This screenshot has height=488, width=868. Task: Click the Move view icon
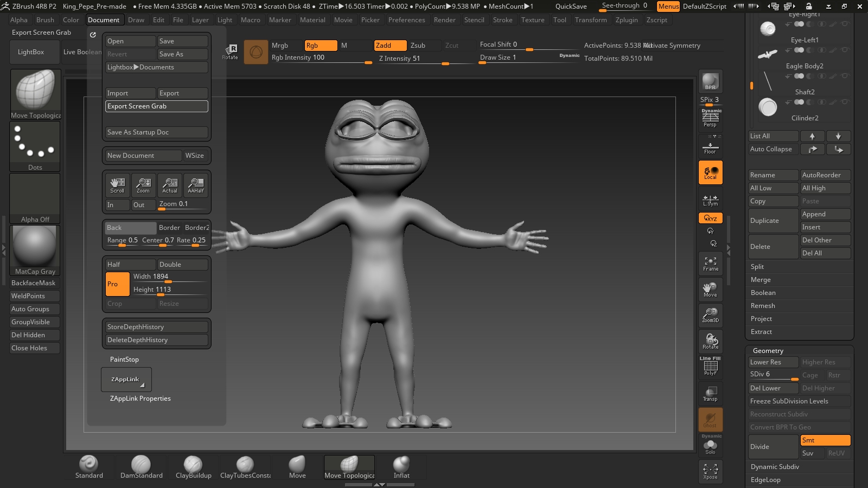coord(710,290)
